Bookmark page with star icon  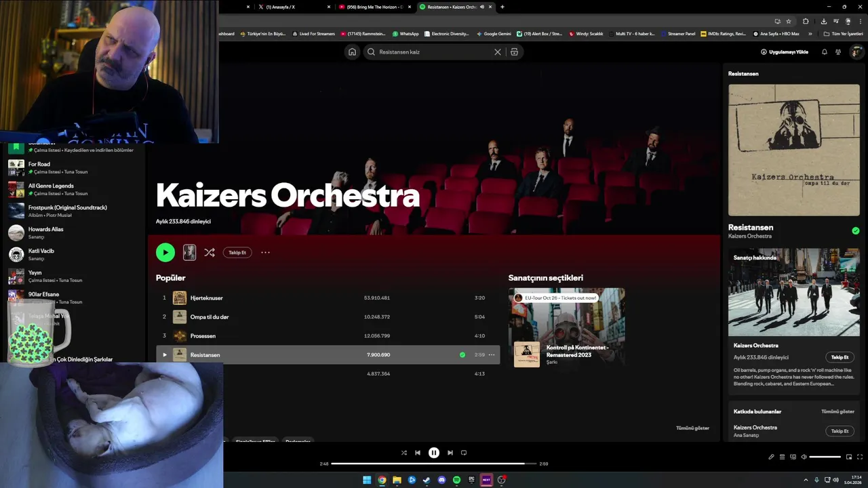point(789,21)
